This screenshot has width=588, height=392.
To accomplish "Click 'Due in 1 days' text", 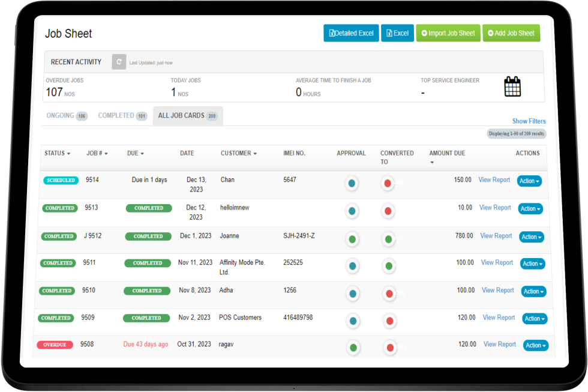I will click(149, 179).
